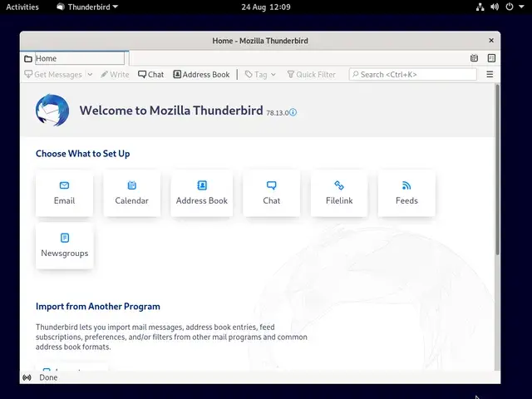Viewport: 532px width, 399px height.
Task: Open the Tasks tab icon in the tab bar
Action: coord(491,58)
